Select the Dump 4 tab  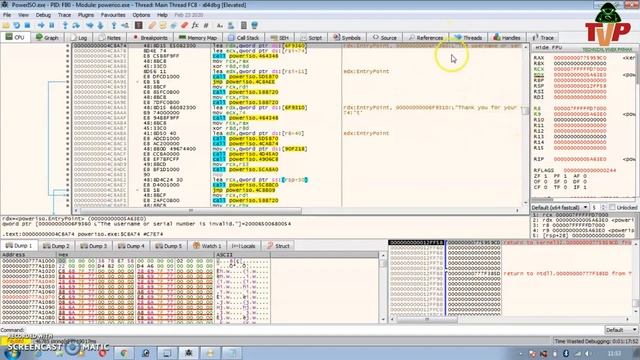pos(131,246)
